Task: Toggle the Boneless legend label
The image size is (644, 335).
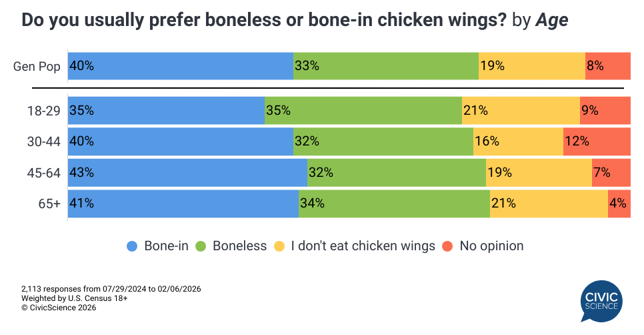Action: 239,246
